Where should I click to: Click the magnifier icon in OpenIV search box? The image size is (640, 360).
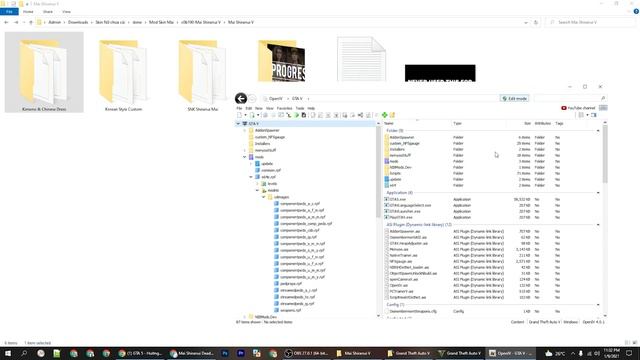click(x=602, y=98)
